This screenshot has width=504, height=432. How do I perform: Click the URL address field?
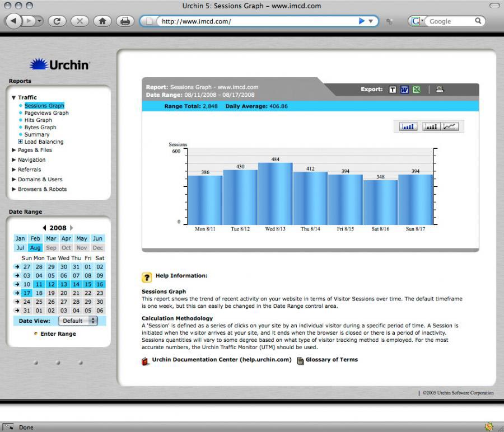pyautogui.click(x=257, y=21)
